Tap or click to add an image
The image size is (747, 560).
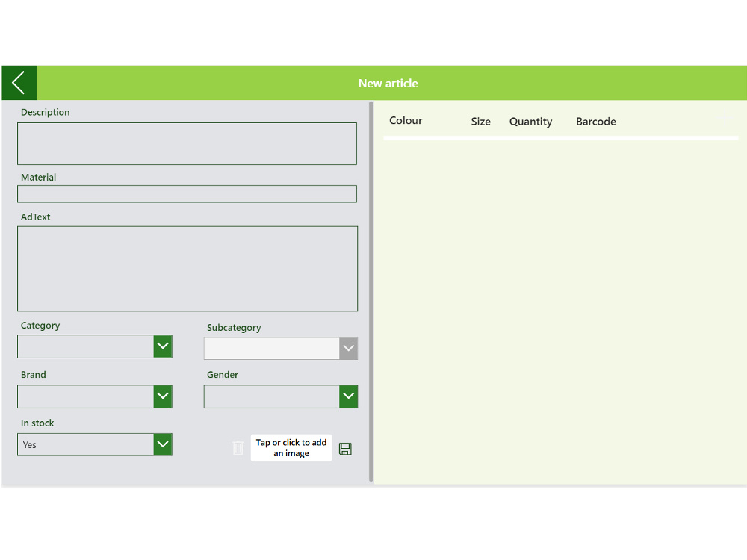coord(291,447)
